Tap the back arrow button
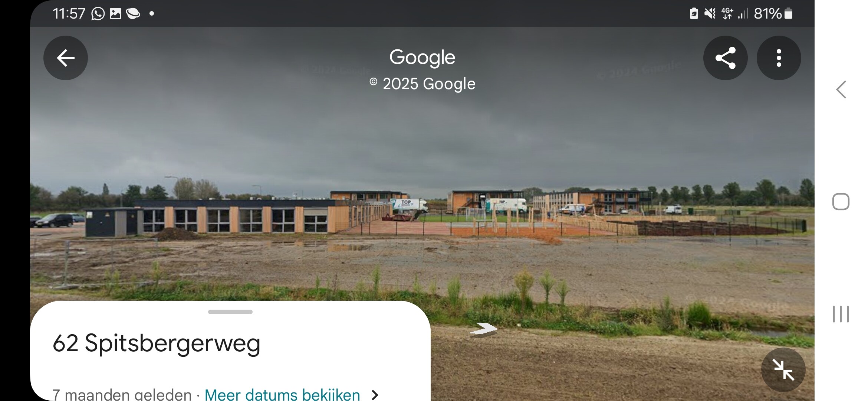The image size is (868, 401). pyautogui.click(x=66, y=58)
